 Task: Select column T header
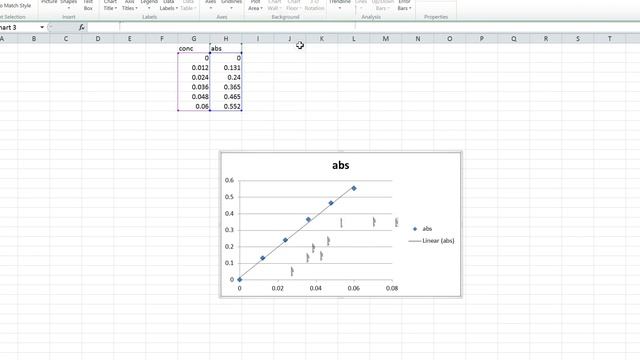pyautogui.click(x=610, y=39)
